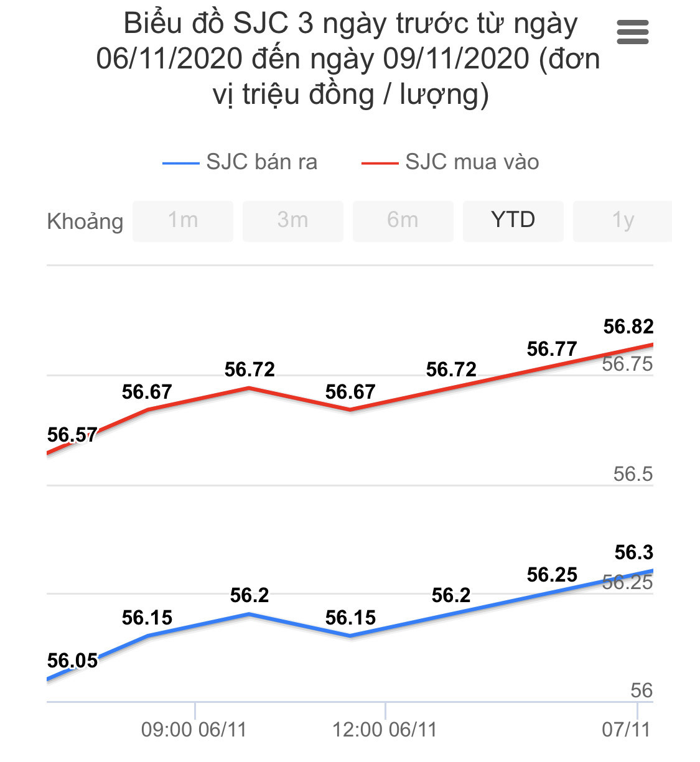Click the 56.3 data point on blue line

tap(651, 570)
